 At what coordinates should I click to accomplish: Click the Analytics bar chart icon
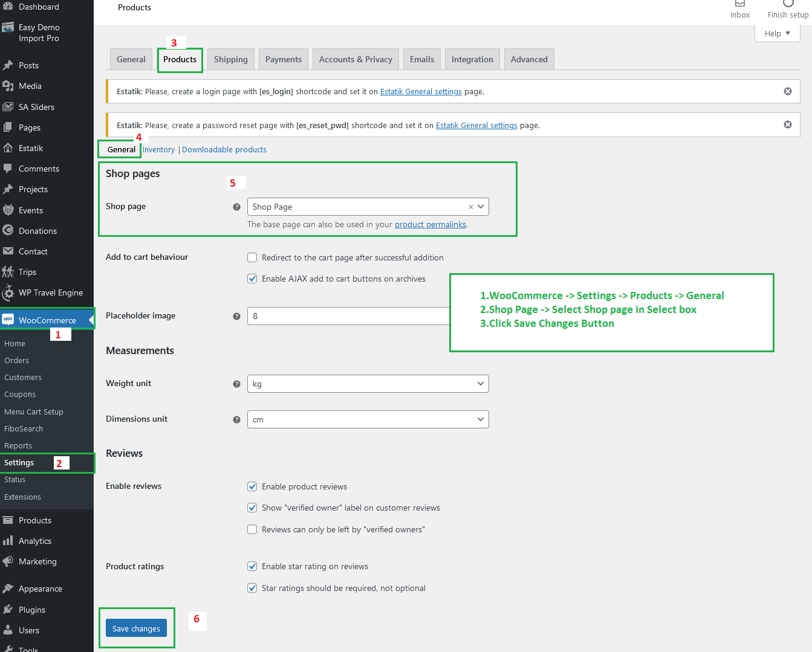(8, 541)
